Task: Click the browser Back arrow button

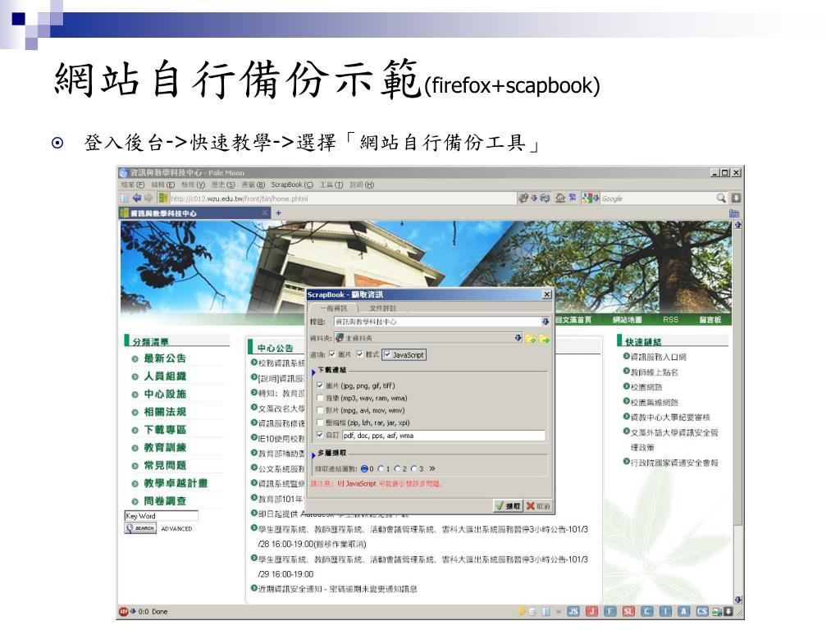Action: click(137, 199)
